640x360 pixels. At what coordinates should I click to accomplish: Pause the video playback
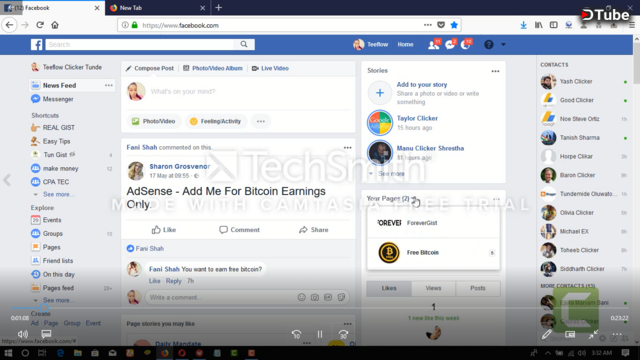pyautogui.click(x=320, y=334)
